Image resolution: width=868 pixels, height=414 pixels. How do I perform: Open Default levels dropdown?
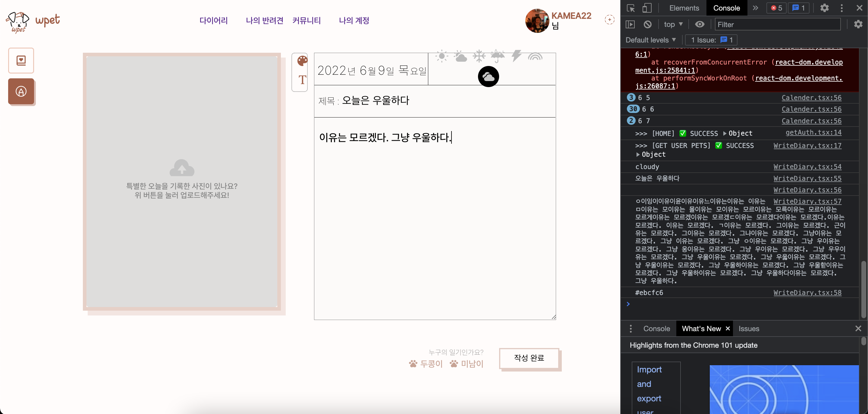pos(650,40)
